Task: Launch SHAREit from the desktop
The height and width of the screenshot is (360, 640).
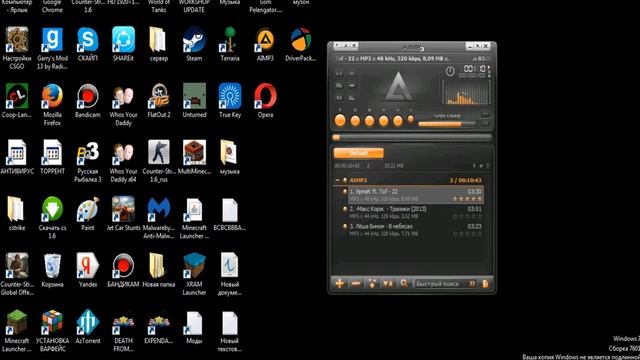Action: point(123,44)
